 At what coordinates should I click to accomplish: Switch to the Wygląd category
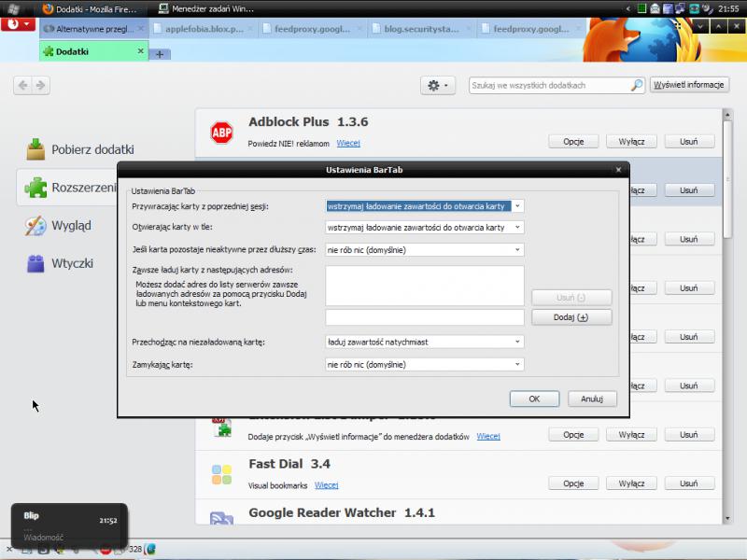tap(60, 225)
